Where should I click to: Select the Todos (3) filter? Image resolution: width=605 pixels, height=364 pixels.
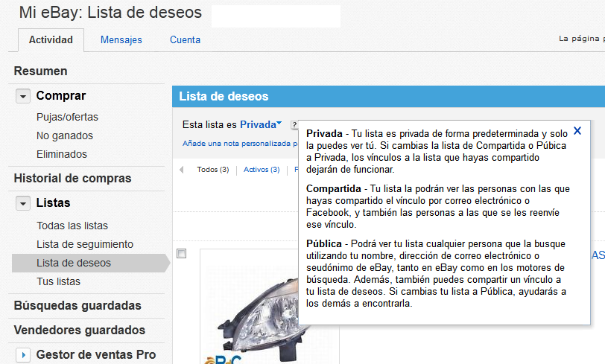coord(213,169)
